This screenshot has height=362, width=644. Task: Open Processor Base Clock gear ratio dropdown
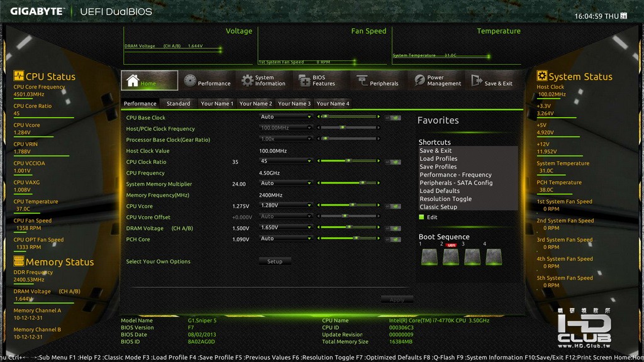click(286, 139)
